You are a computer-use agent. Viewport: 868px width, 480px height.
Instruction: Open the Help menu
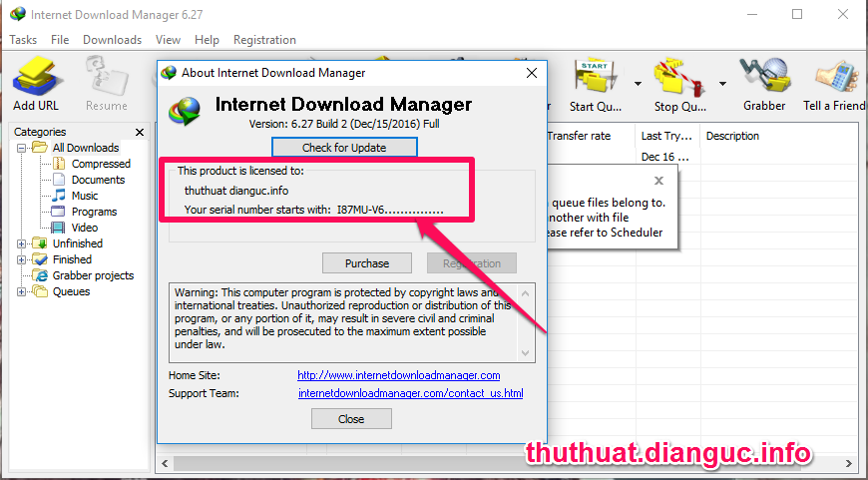pos(207,40)
